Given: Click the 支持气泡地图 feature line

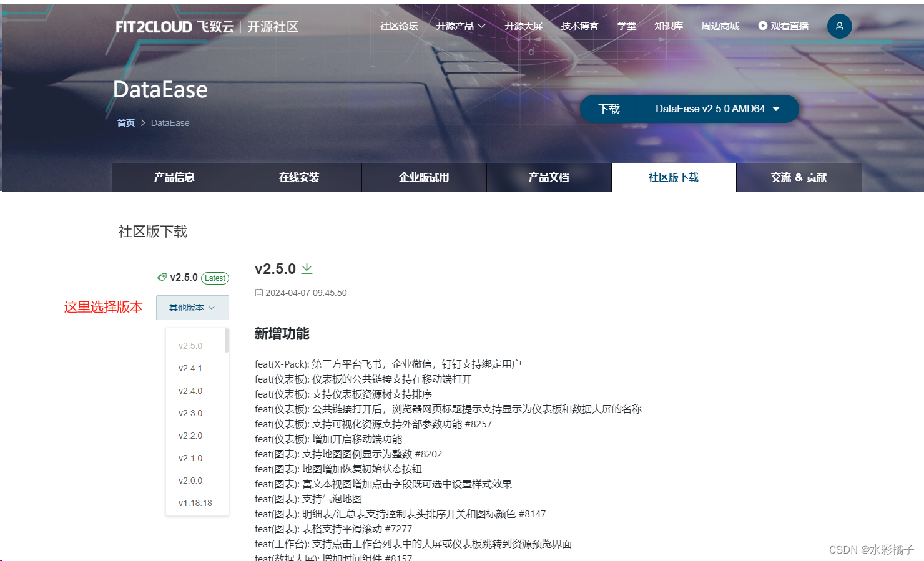Looking at the screenshot, I should [x=308, y=499].
